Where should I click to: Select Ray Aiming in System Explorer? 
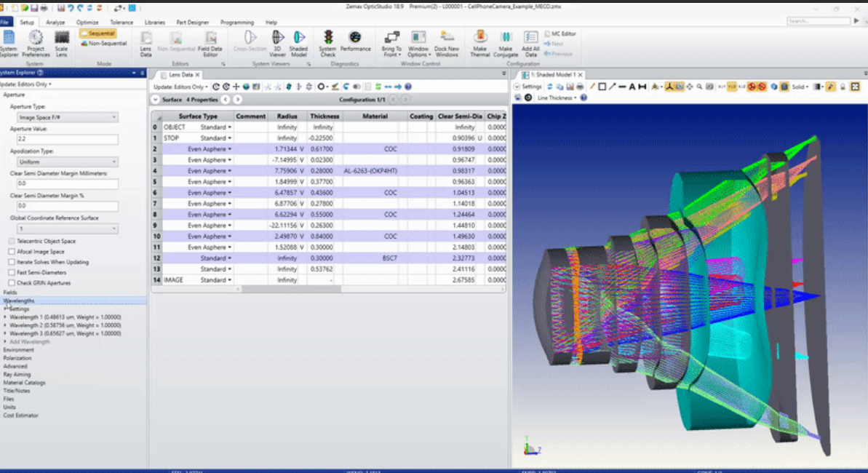coord(17,375)
